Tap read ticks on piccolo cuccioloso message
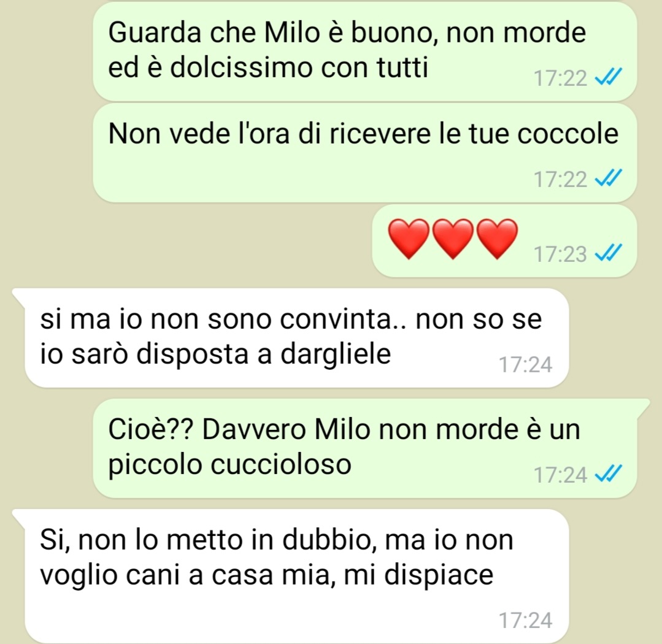The image size is (662, 644). point(609,474)
